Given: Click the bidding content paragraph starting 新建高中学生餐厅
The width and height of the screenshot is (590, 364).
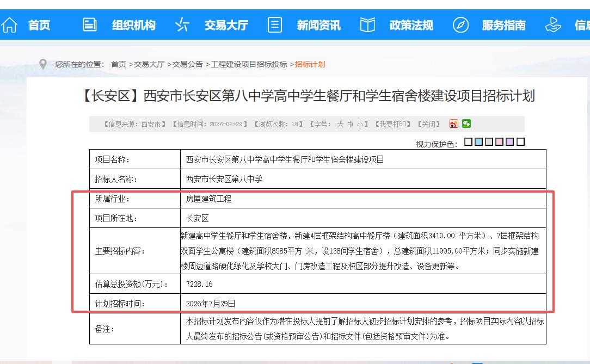Looking at the screenshot, I should point(360,251).
